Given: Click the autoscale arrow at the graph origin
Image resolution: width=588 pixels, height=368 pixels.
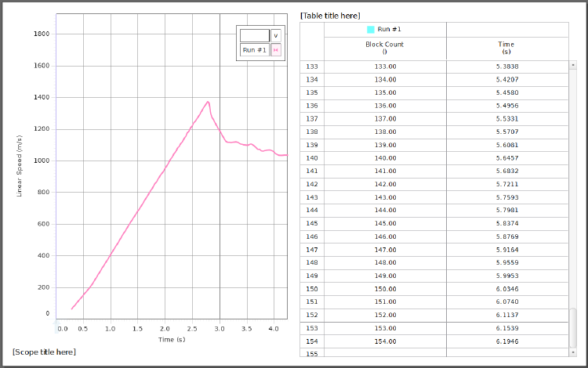Looking at the screenshot, I should (56, 325).
